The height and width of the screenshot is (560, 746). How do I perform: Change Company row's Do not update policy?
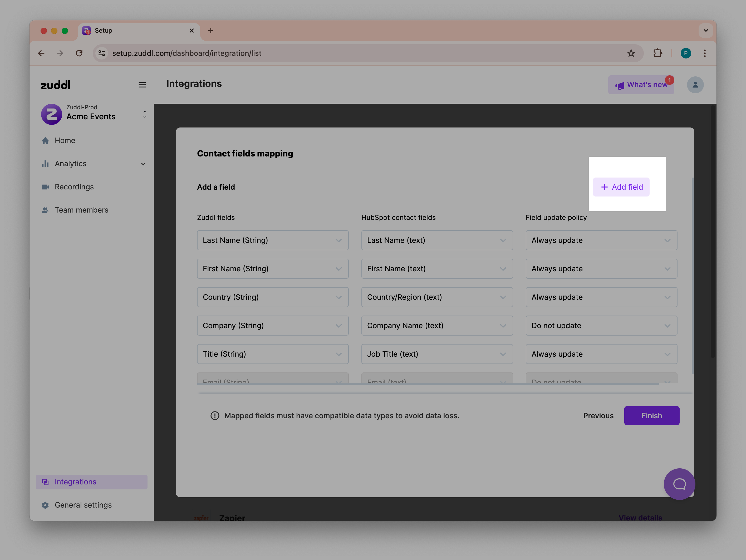coord(601,326)
